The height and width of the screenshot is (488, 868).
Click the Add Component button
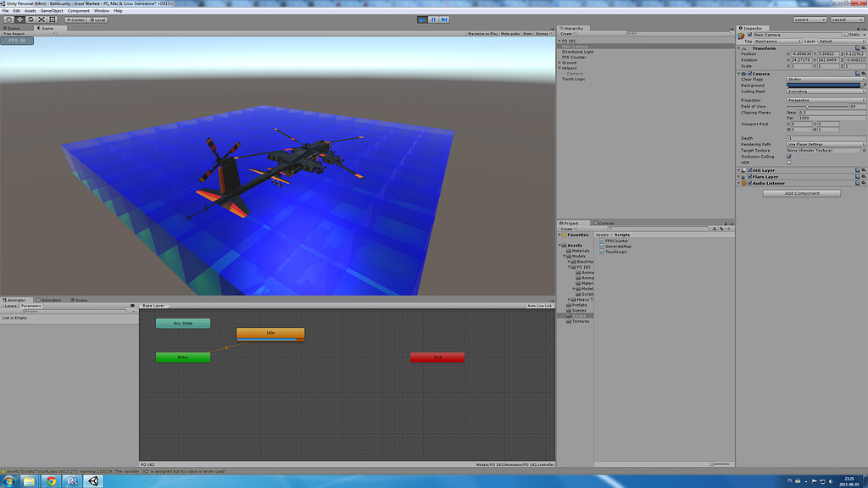pyautogui.click(x=800, y=192)
